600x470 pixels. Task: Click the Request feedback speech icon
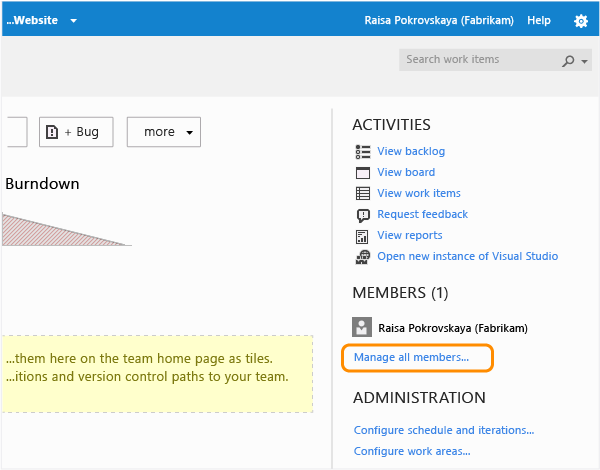point(363,215)
